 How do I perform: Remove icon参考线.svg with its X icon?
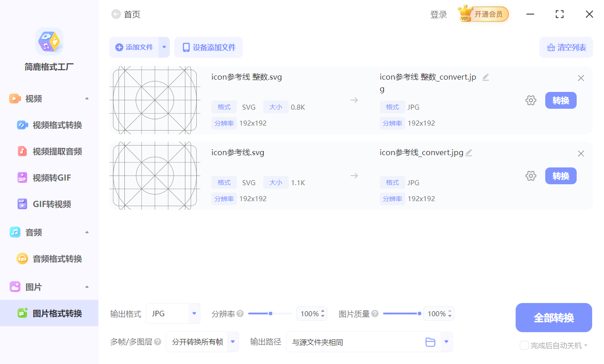coord(581,154)
